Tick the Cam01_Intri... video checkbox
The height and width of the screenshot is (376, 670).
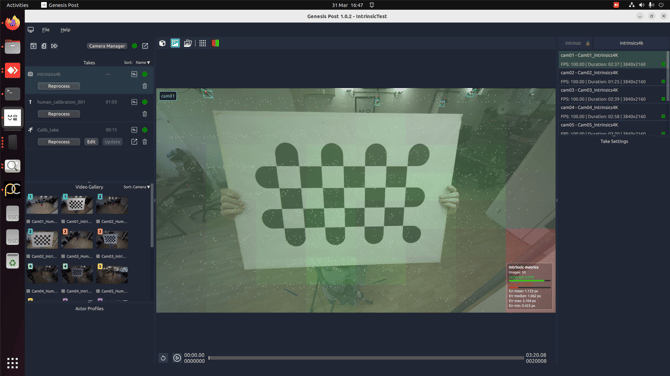point(63,221)
